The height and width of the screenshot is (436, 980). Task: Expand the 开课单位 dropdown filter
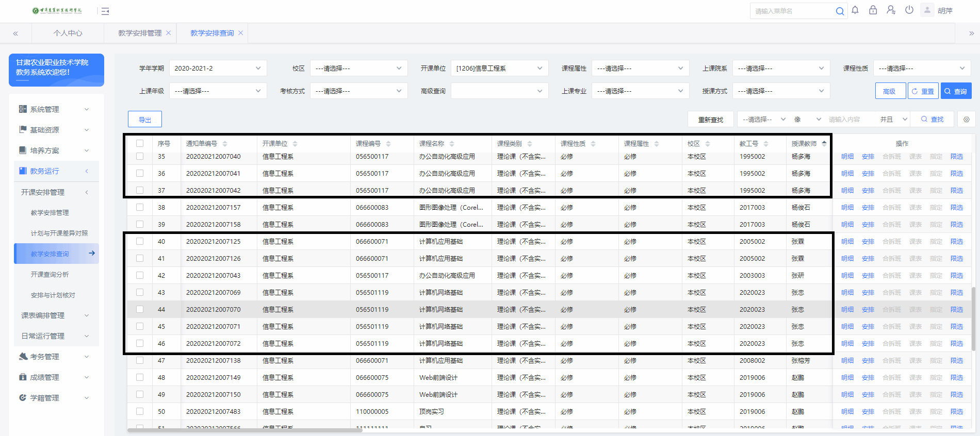point(499,68)
